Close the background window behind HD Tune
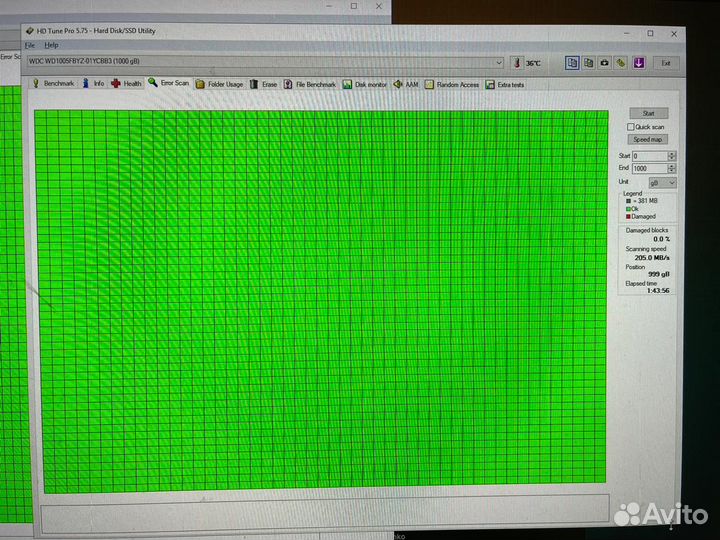The width and height of the screenshot is (720, 540). point(379,6)
